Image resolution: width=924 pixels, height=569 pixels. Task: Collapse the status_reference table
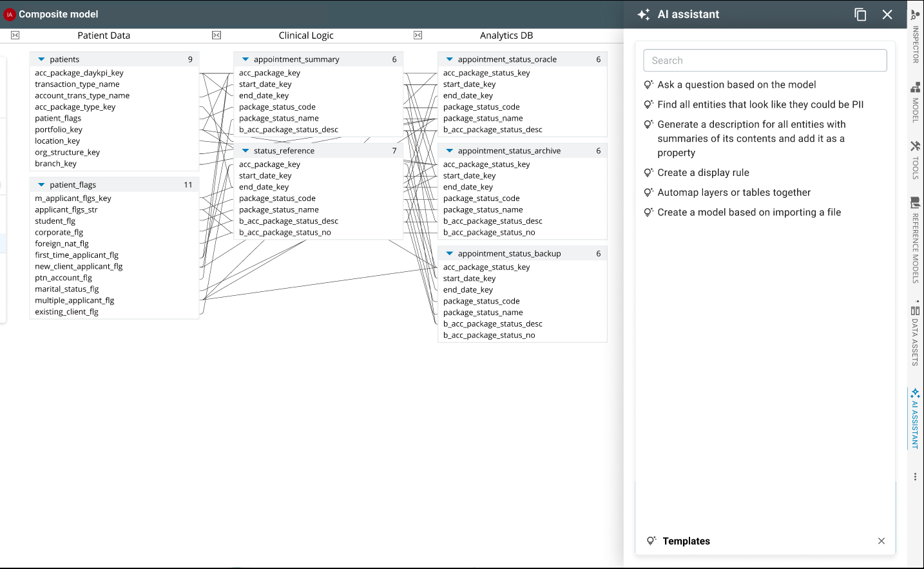(246, 149)
